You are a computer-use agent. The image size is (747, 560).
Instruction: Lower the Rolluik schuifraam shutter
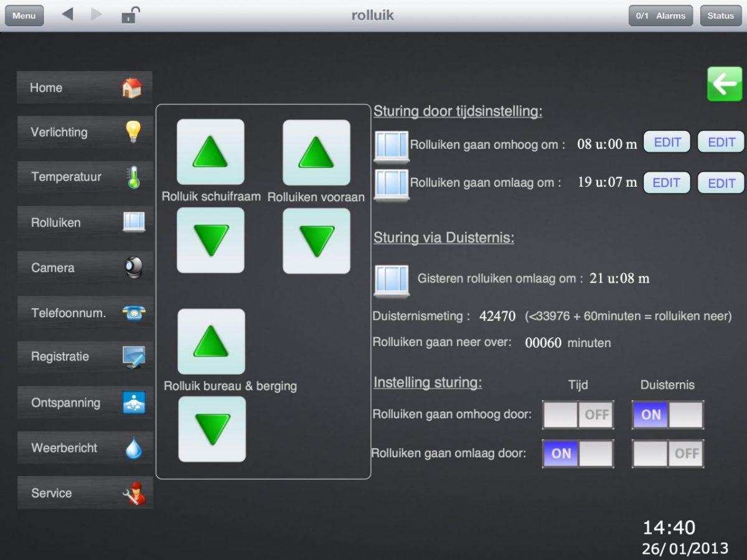(210, 240)
